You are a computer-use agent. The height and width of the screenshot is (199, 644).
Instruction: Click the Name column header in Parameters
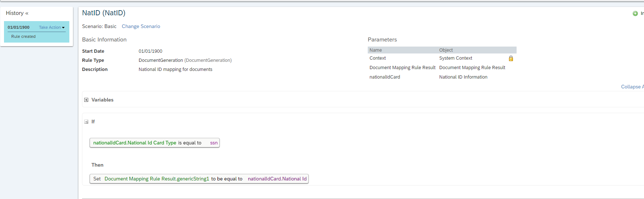(376, 50)
